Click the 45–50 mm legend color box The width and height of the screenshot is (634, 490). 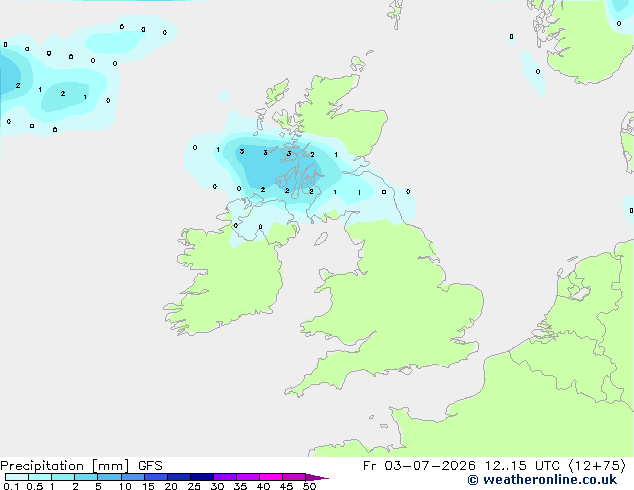294,477
